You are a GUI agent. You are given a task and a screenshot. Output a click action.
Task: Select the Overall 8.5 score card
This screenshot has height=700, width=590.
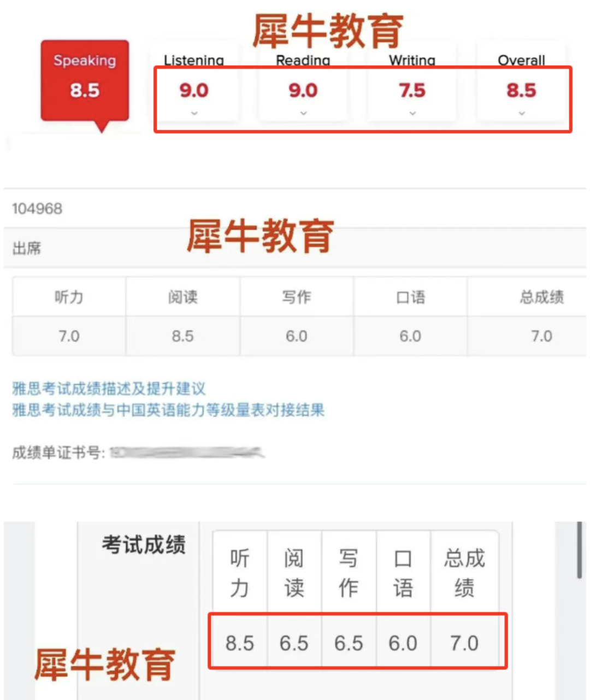coord(522,82)
